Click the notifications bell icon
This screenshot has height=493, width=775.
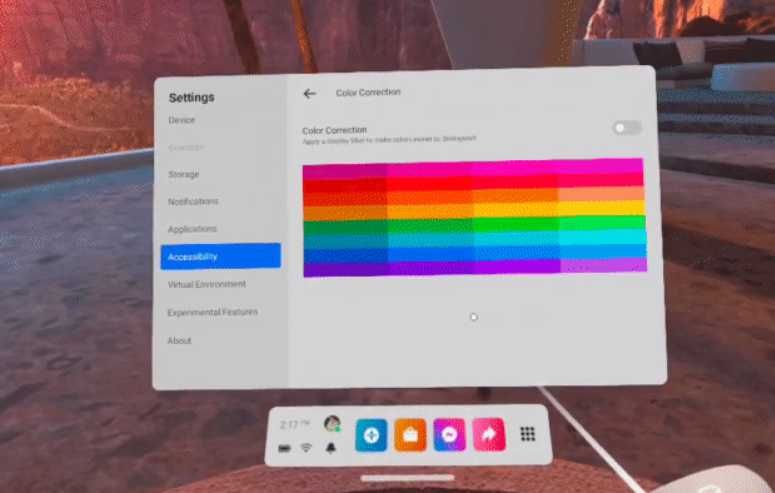[x=331, y=447]
